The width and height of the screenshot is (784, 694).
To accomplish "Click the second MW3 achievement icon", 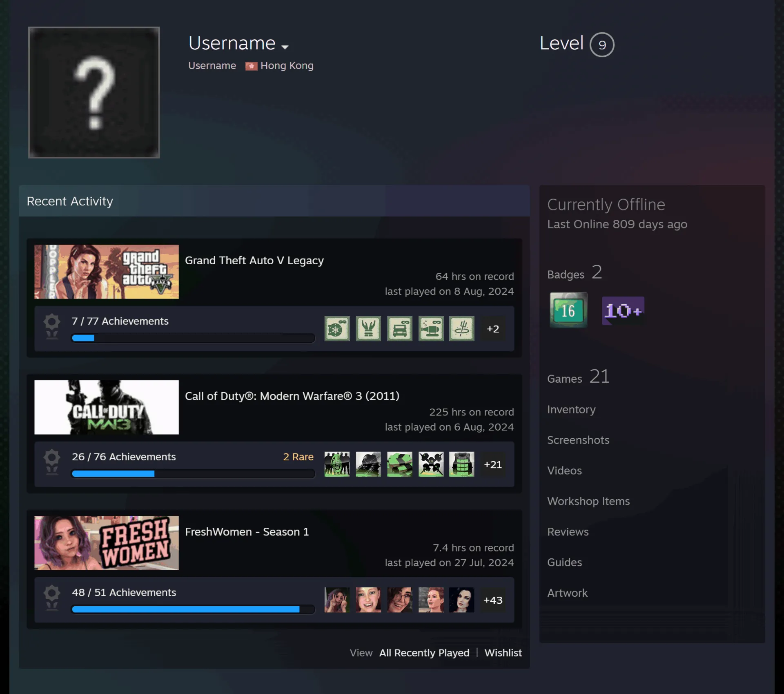I will tap(368, 464).
